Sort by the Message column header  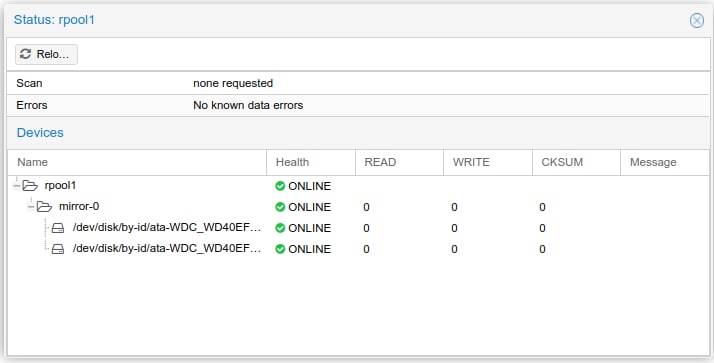click(665, 162)
